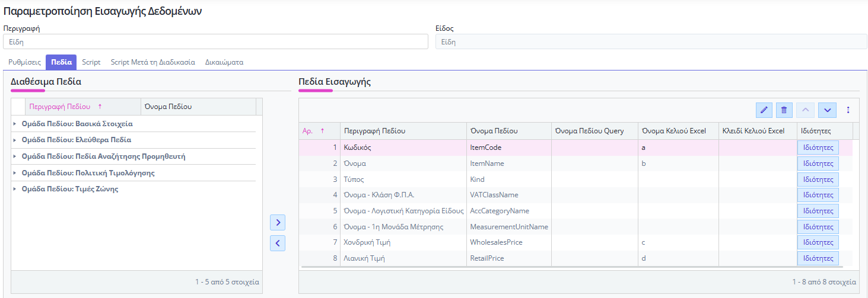Expand group Ομάδα Πεδίου: Ελεύθερα Πεδία
Screen dimensions: 868x298
pyautogui.click(x=15, y=140)
